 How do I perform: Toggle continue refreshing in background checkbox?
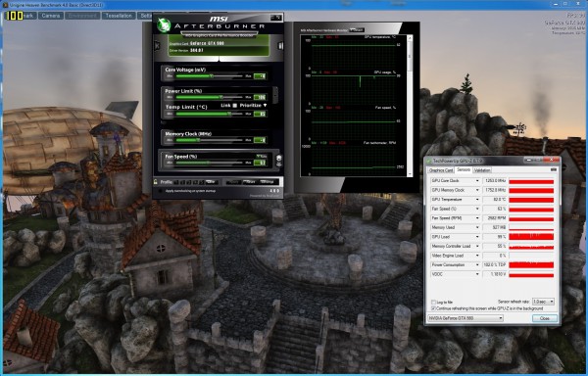(434, 308)
